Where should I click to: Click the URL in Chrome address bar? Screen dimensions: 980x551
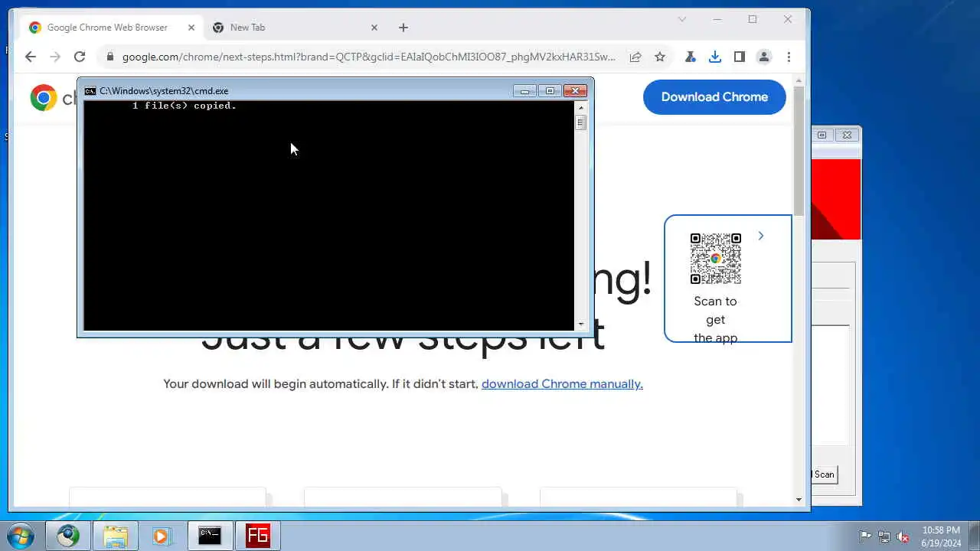368,57
